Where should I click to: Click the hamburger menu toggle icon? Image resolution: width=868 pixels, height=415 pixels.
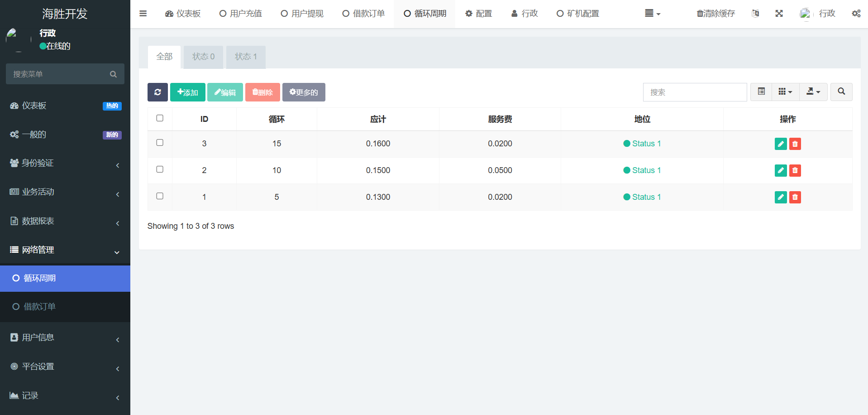pos(143,14)
